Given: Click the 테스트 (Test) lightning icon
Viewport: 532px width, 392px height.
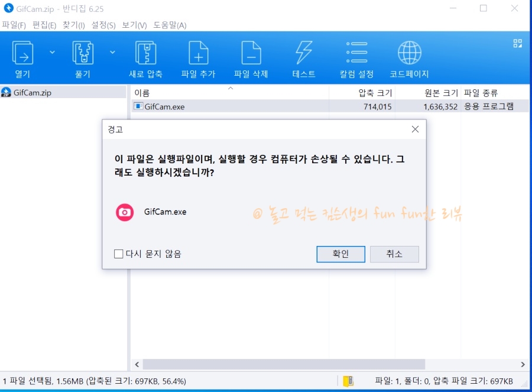Looking at the screenshot, I should point(304,53).
